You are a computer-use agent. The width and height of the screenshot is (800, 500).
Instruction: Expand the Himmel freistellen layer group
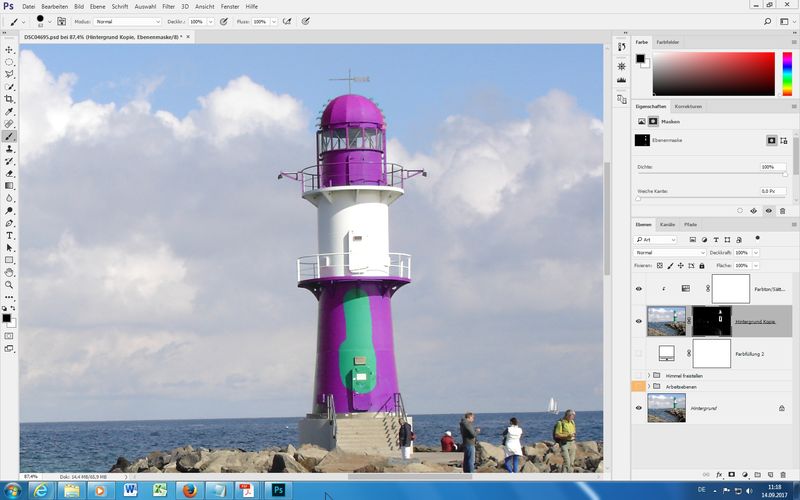pos(649,375)
